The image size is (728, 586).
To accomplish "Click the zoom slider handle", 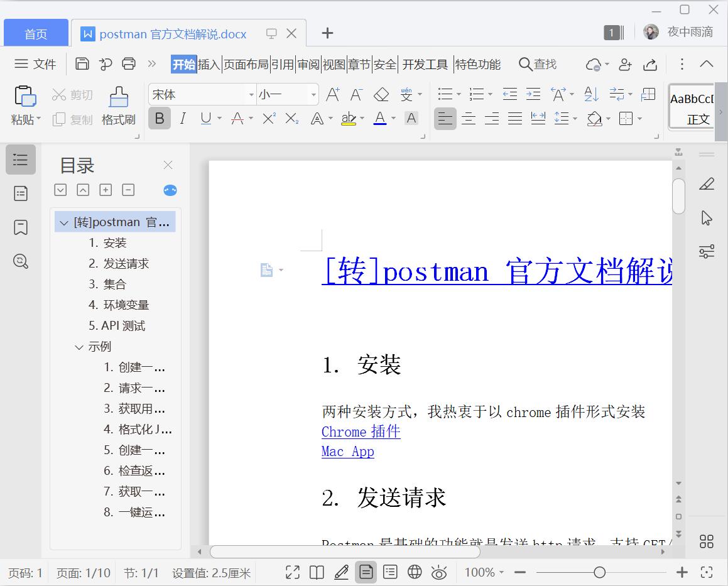I will (599, 573).
